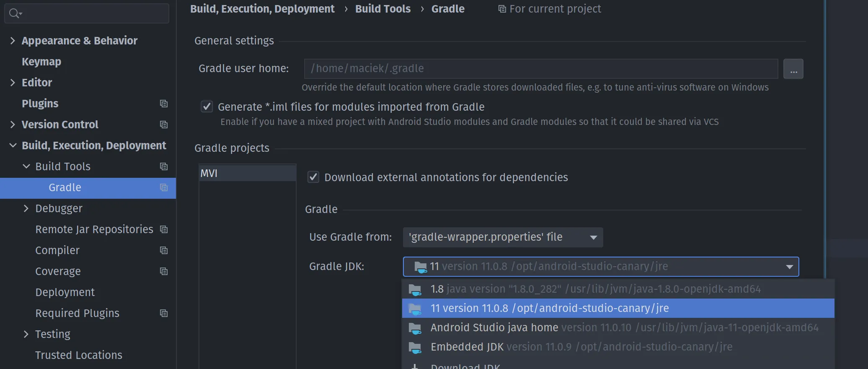Click the project-level icon beside Version Control
This screenshot has width=868, height=369.
(x=164, y=125)
